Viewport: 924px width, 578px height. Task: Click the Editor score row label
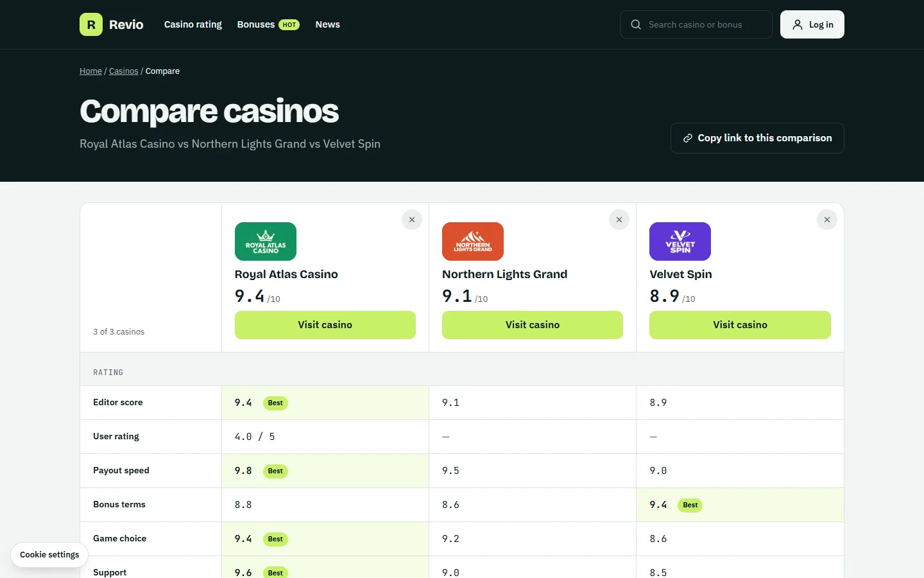(x=118, y=403)
